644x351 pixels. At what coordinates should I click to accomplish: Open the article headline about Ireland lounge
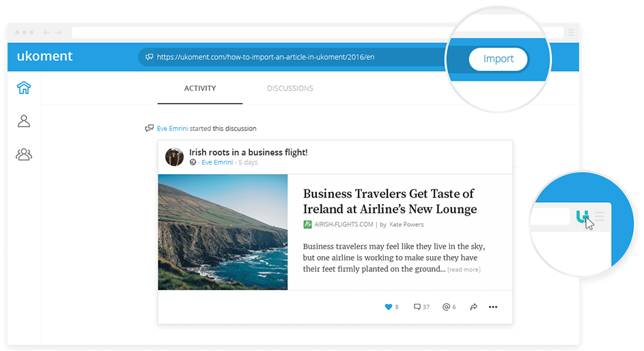(389, 201)
